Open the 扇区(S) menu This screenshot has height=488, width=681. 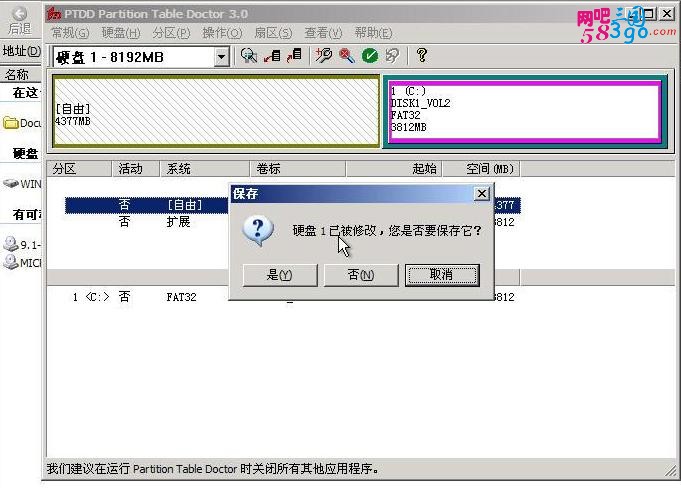click(273, 33)
